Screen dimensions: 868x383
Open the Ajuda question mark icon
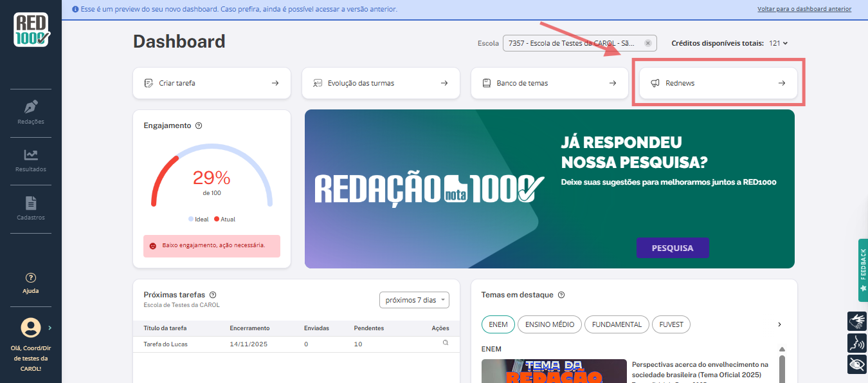click(30, 278)
